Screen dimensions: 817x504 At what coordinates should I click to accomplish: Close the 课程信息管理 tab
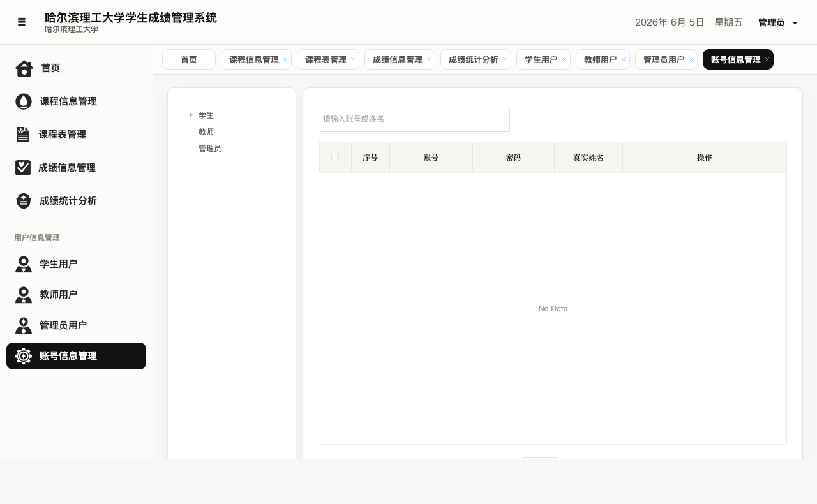coord(285,59)
